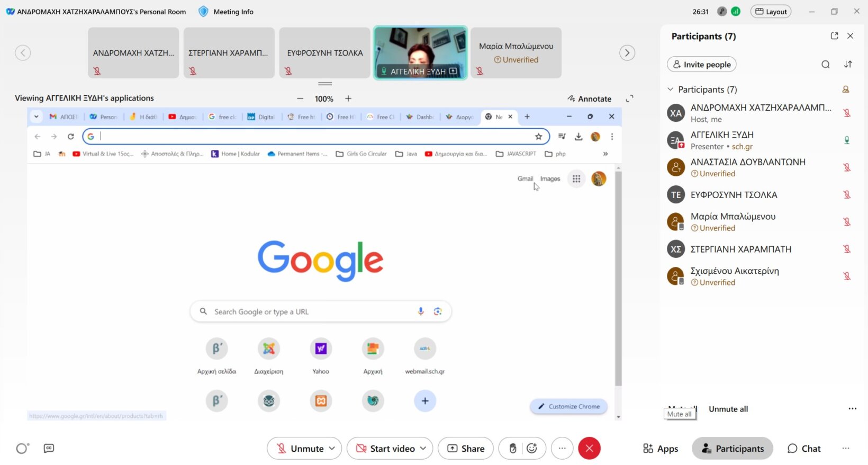Click the closed captions icon
Image resolution: width=868 pixels, height=465 pixels.
49,449
